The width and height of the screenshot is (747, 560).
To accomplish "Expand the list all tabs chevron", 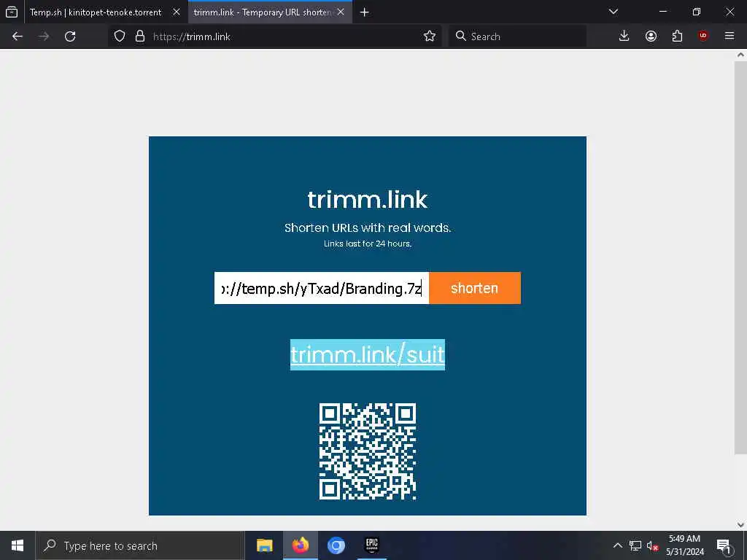I will 614,12.
